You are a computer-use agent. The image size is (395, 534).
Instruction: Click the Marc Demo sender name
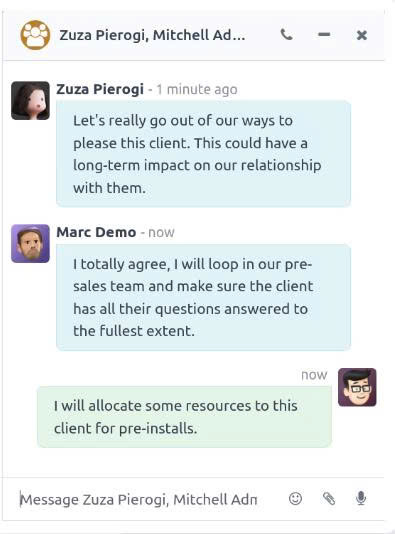(96, 232)
